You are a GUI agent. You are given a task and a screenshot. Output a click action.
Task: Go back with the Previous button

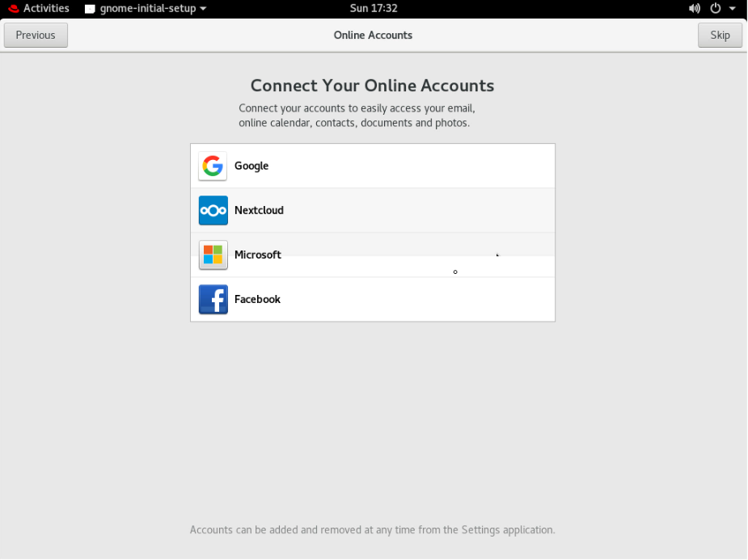click(36, 36)
